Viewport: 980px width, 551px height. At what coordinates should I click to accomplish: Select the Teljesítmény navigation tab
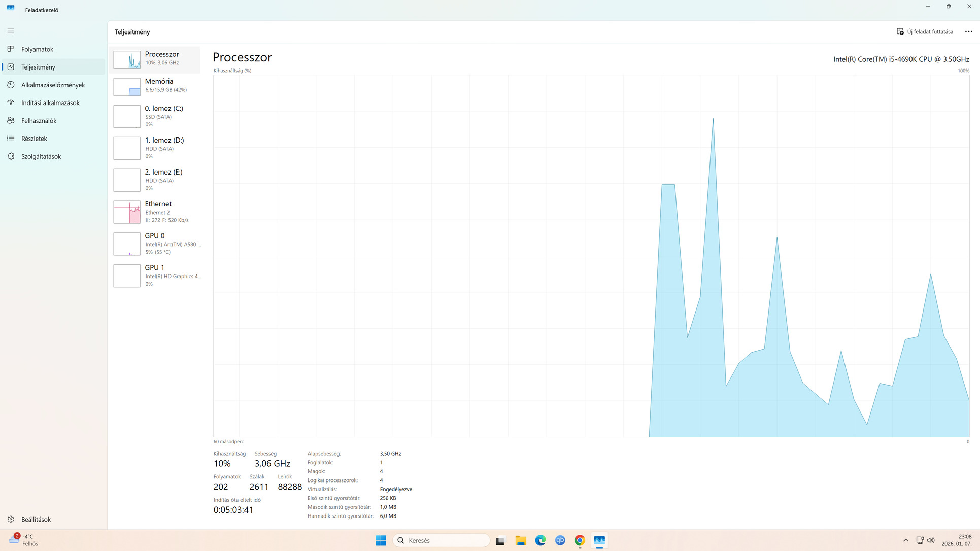coord(38,67)
